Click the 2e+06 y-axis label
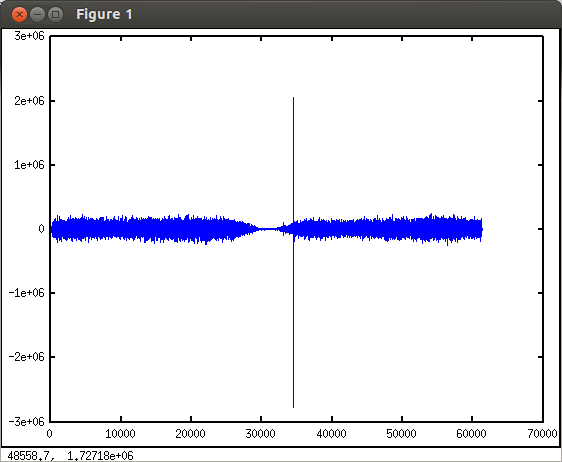Screen dimensions: 562x462 (29, 101)
